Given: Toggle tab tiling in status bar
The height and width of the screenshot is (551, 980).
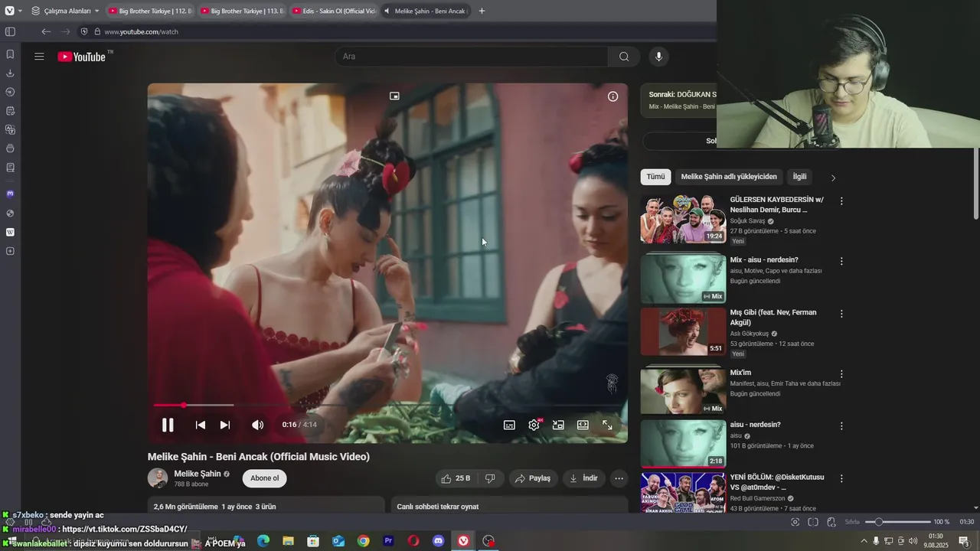Looking at the screenshot, I should point(813,522).
